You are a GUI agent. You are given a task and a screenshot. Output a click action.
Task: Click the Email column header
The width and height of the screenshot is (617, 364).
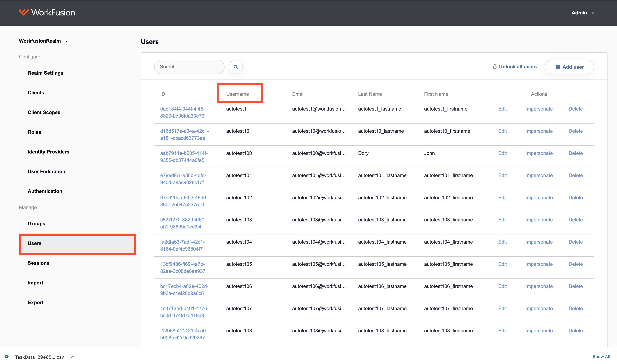[x=298, y=94]
